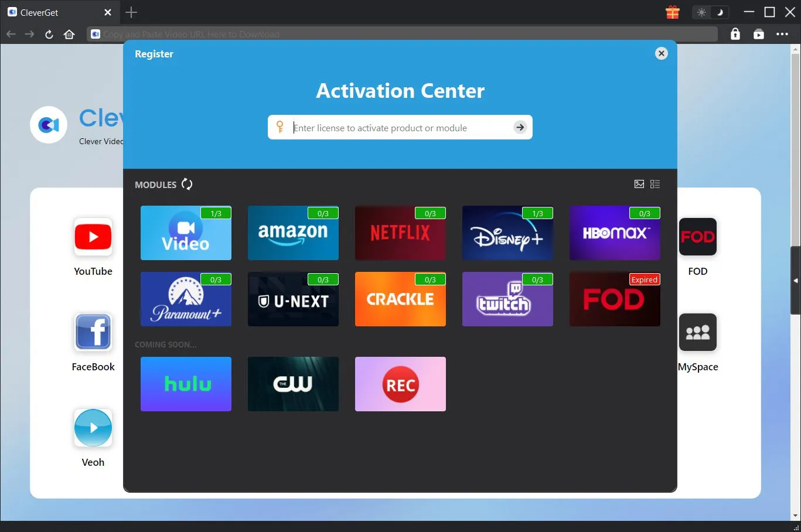Expand the collapsed right side panel
The image size is (801, 532).
[795, 281]
